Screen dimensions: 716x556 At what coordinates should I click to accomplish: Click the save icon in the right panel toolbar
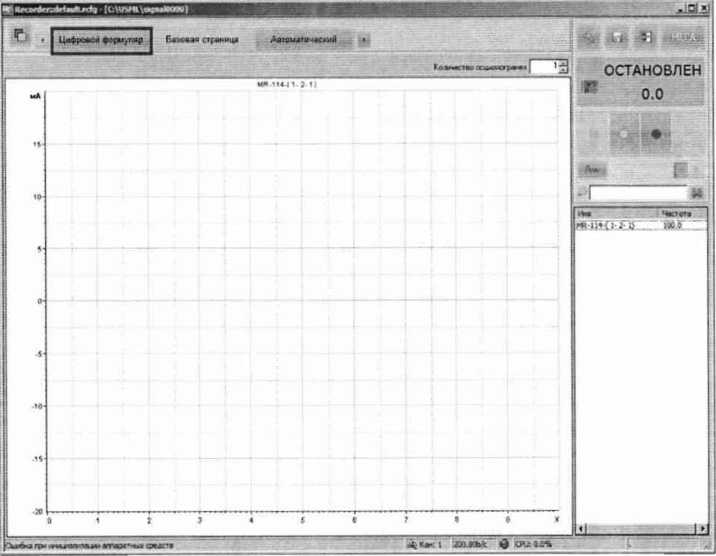pyautogui.click(x=619, y=38)
